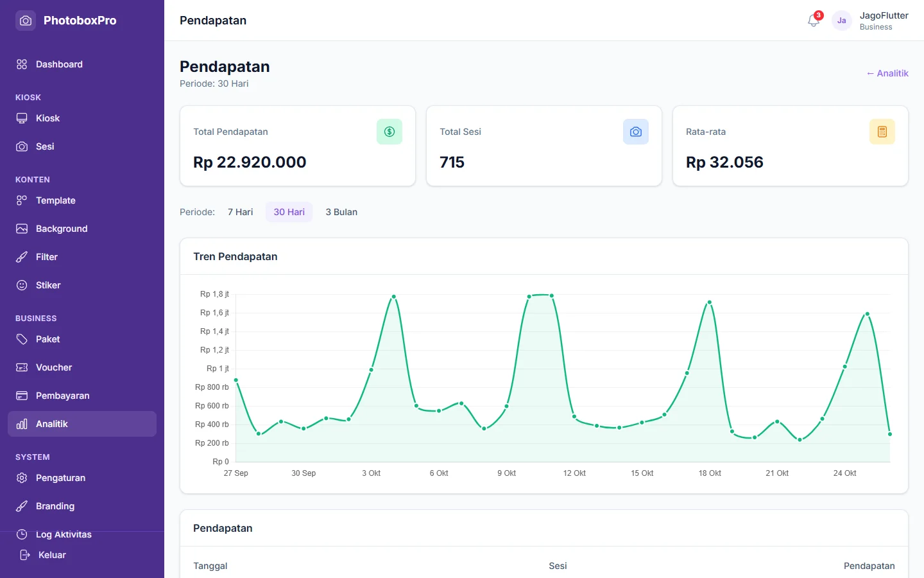
Task: Go to the Voucher page
Action: (82, 367)
